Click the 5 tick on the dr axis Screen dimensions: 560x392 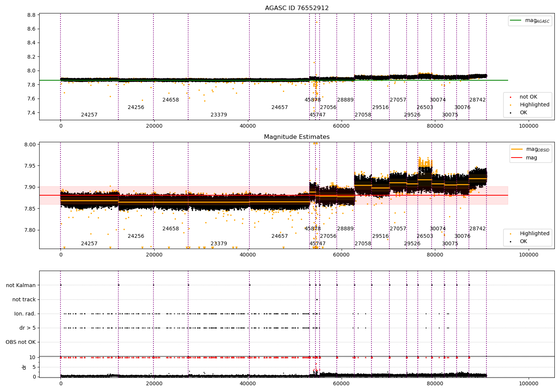[34, 367]
